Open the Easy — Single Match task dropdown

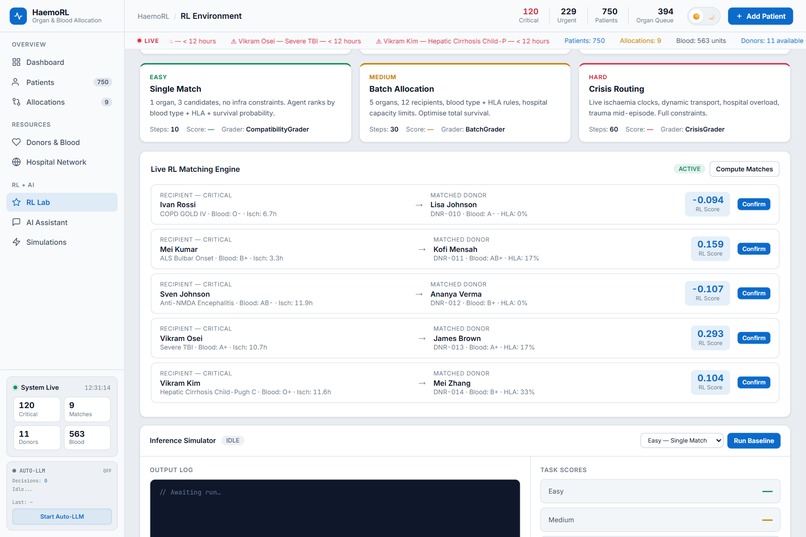click(682, 441)
